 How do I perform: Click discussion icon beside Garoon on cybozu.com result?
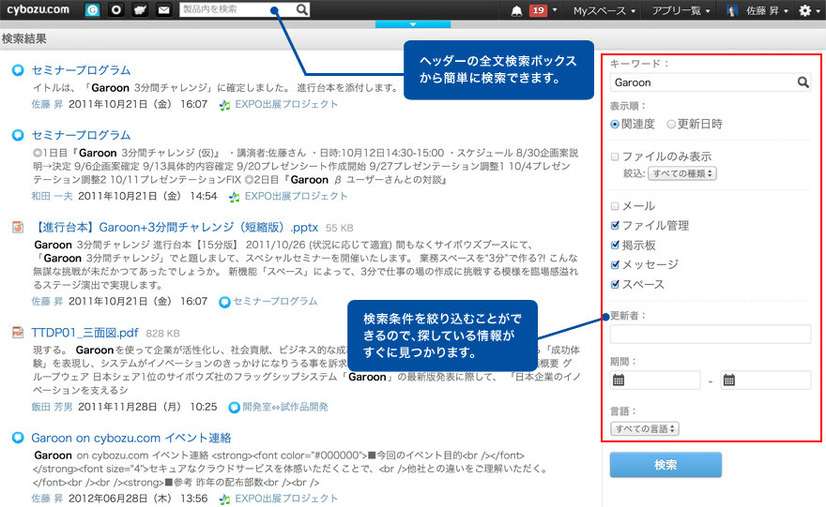click(18, 438)
